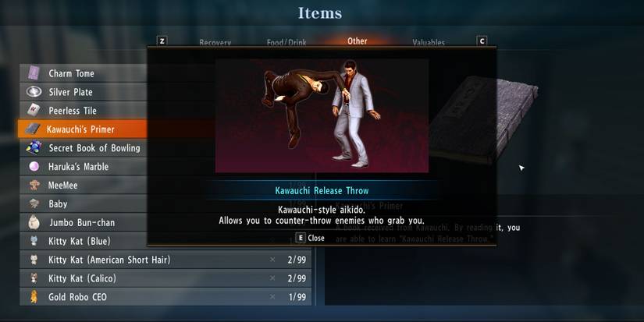Click the Gold Robo CEO figure icon

click(x=34, y=296)
